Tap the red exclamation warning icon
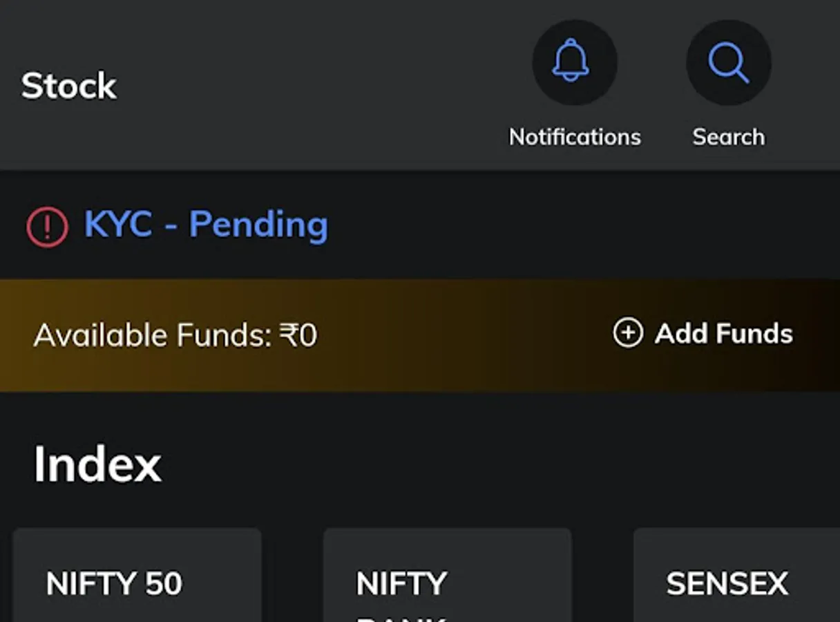This screenshot has width=840, height=622. point(47,227)
